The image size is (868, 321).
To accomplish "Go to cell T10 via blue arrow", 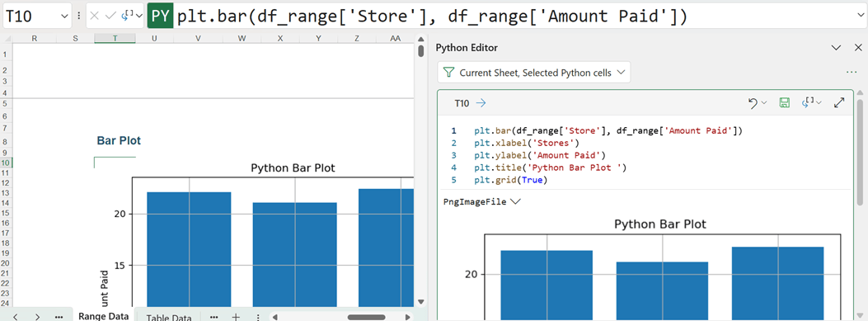I will point(481,102).
